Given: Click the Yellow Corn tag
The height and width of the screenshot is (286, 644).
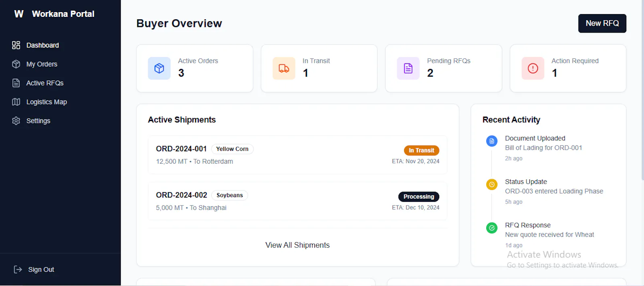Looking at the screenshot, I should pos(232,149).
